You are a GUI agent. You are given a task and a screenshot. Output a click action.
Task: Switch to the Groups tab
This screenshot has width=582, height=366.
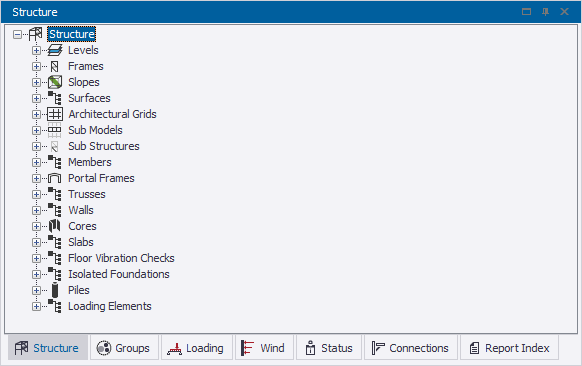pyautogui.click(x=124, y=348)
